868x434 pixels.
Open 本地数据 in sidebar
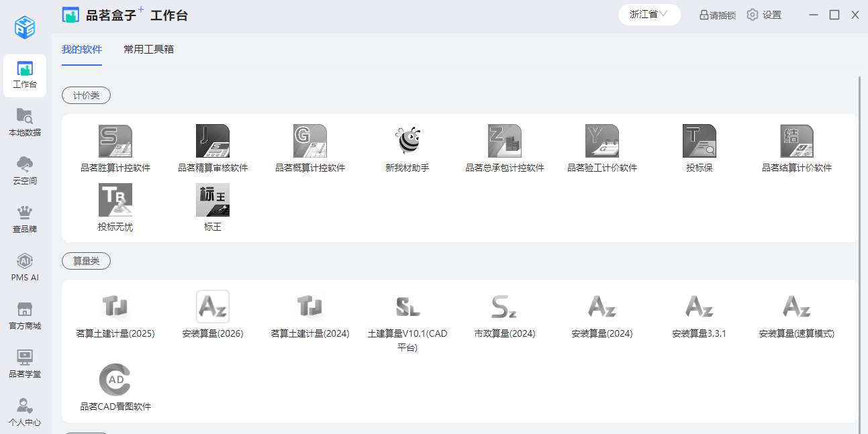(x=25, y=122)
